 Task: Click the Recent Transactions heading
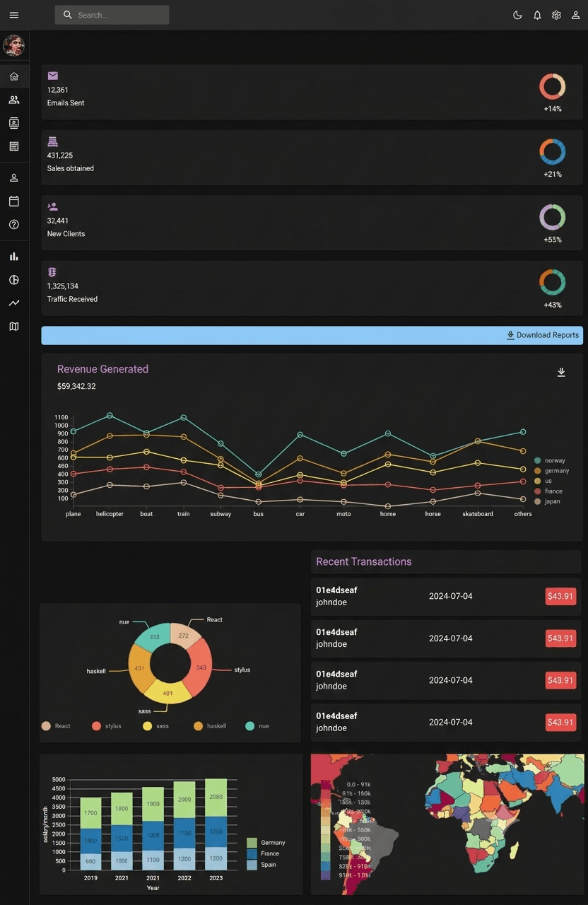[x=363, y=561]
